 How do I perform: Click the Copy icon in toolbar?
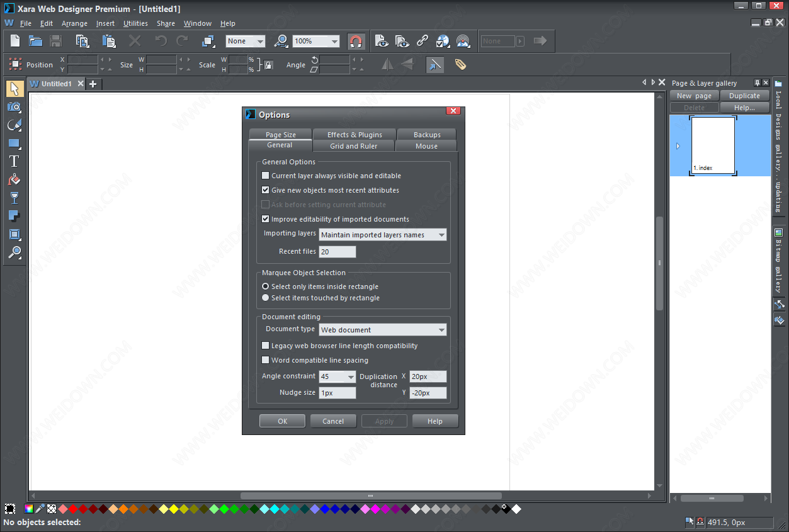(82, 41)
